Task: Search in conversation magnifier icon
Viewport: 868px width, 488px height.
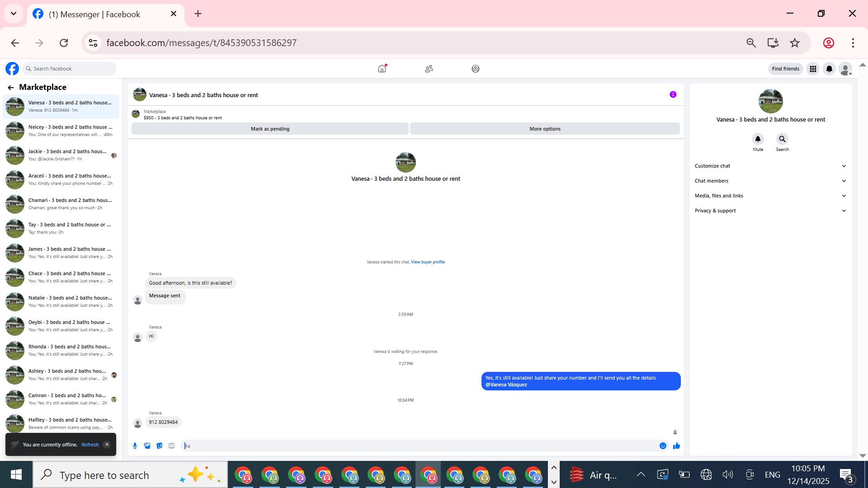Action: (782, 139)
